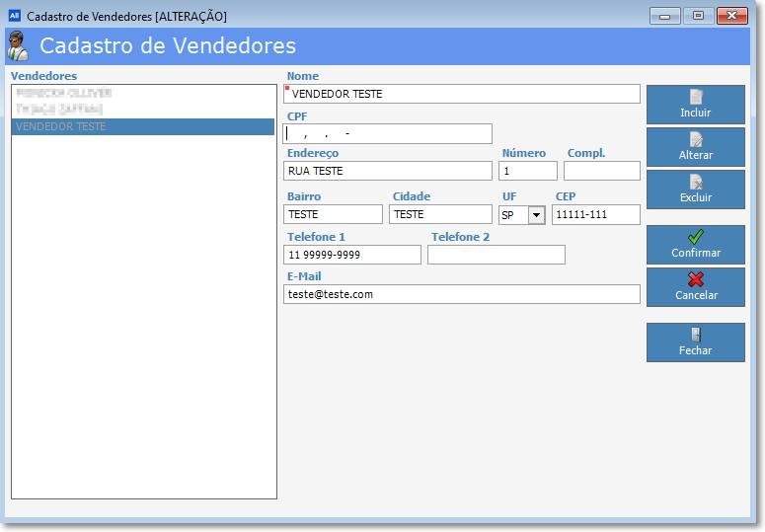Edit the E-Mail field
Screen dimensions: 765x532
point(462,294)
